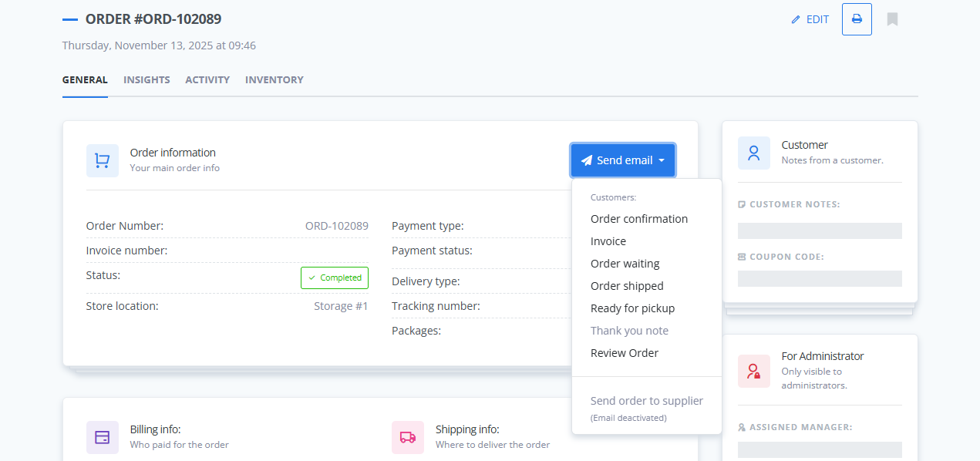Click the Completed status badge
Screen dimensions: 980x461
[334, 278]
